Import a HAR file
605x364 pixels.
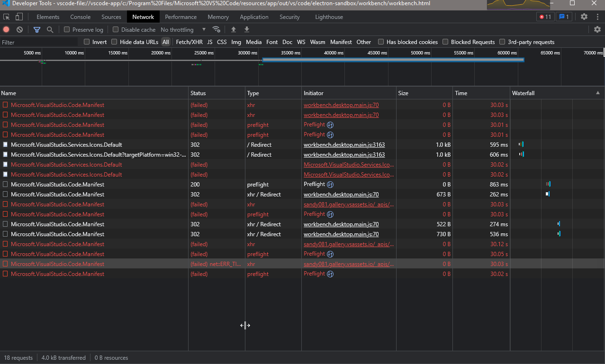[x=234, y=29]
